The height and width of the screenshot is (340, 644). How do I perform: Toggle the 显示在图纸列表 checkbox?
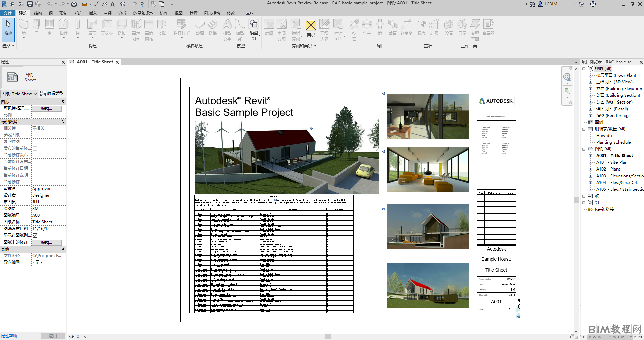[x=35, y=235]
